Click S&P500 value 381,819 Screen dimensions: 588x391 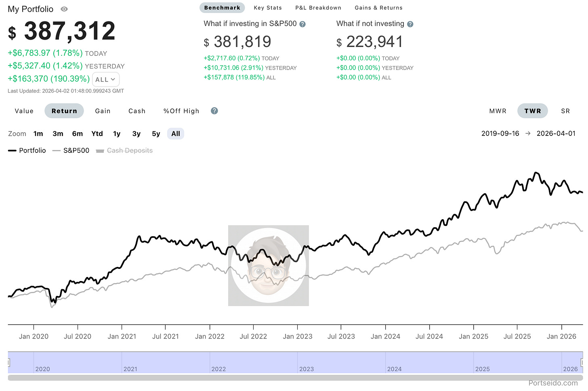[x=243, y=42]
